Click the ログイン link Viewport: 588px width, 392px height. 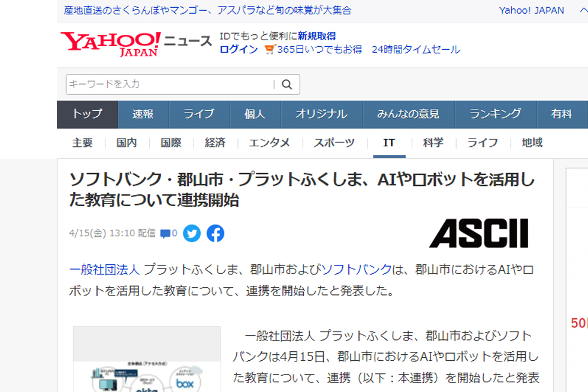coord(239,50)
